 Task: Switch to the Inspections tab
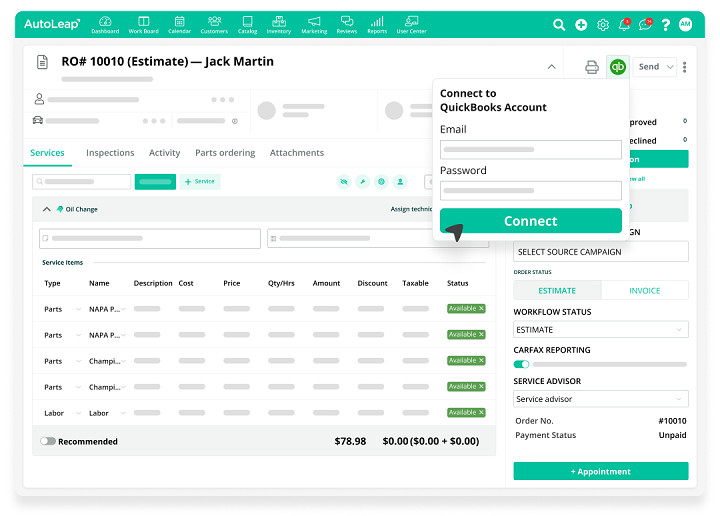tap(110, 153)
